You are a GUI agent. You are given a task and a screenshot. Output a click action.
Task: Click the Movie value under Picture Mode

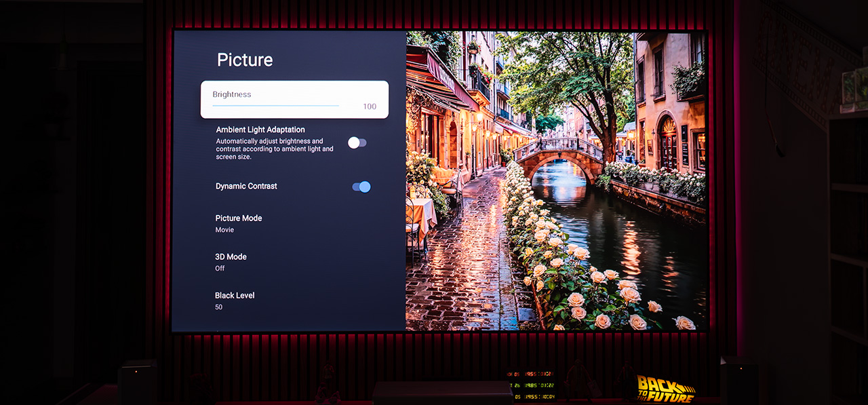pos(224,230)
